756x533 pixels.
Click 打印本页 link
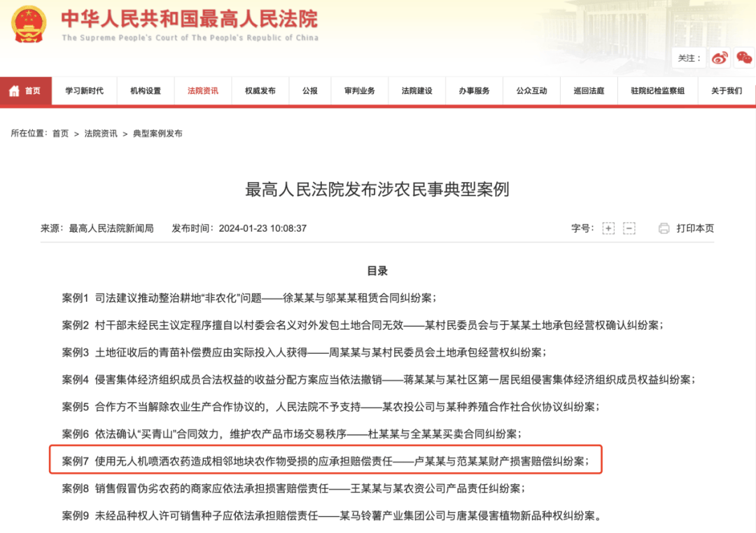click(x=695, y=228)
